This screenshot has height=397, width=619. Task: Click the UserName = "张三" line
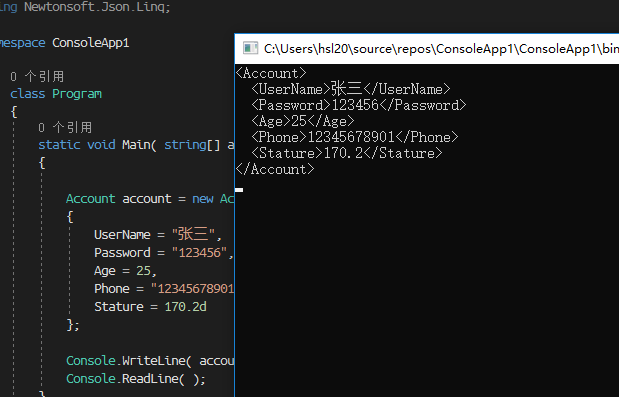coord(158,234)
